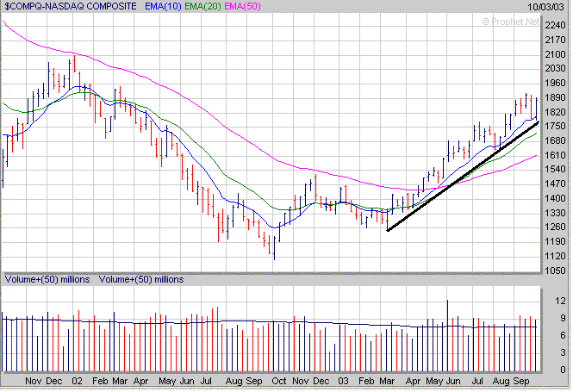Click the Dec label just before 02

pyautogui.click(x=54, y=381)
